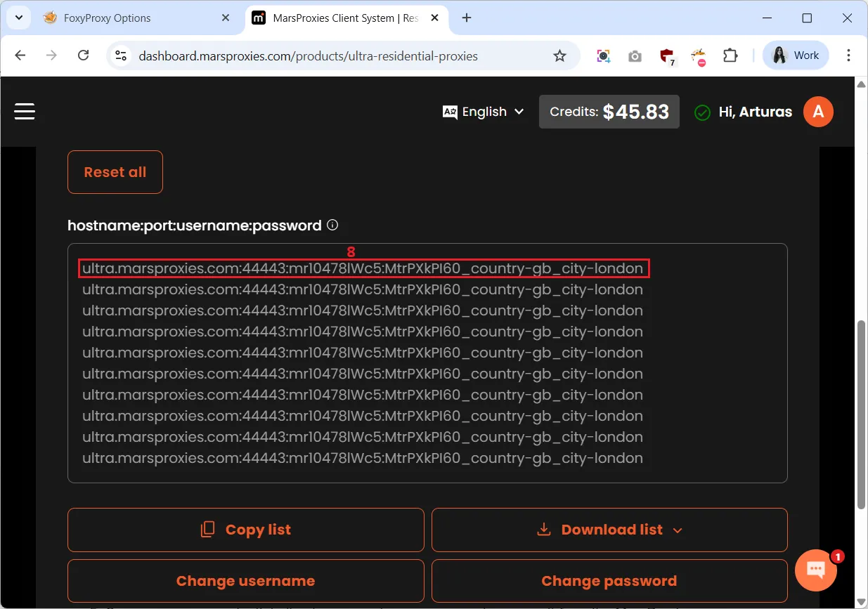Click the FoxyProxy extension icon in toolbar

tap(699, 55)
